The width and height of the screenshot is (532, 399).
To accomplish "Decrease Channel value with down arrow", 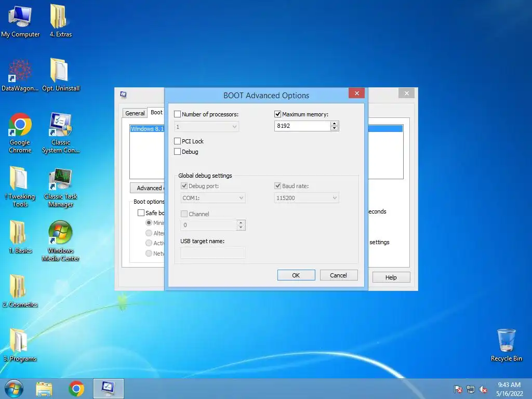I will [x=241, y=228].
